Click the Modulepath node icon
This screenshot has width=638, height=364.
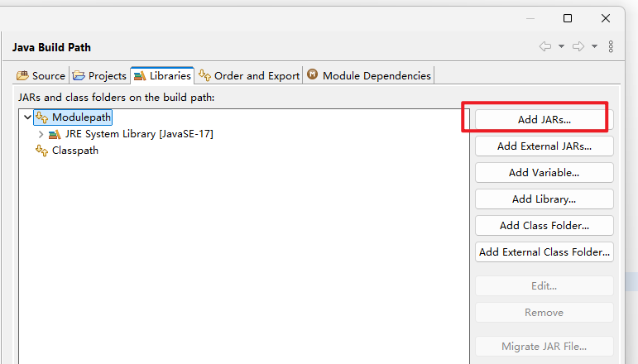pos(41,117)
